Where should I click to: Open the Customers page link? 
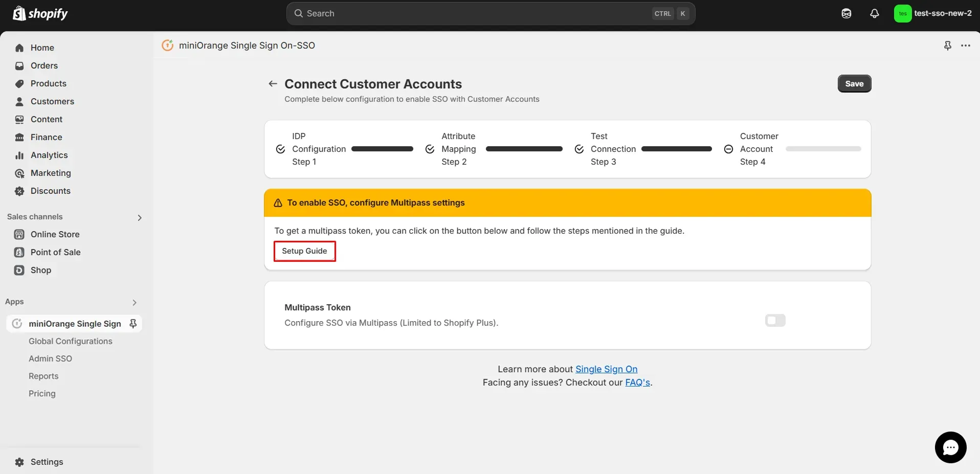tap(52, 101)
